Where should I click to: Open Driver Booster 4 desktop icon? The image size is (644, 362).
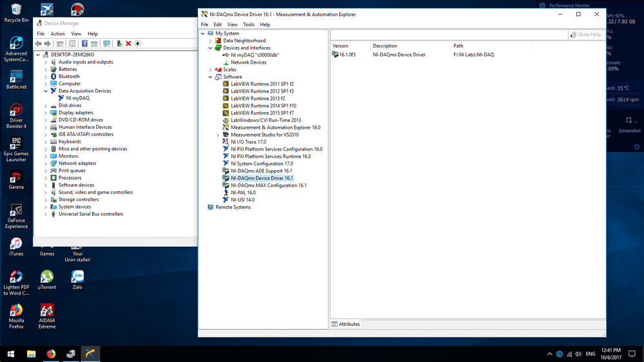tap(16, 116)
